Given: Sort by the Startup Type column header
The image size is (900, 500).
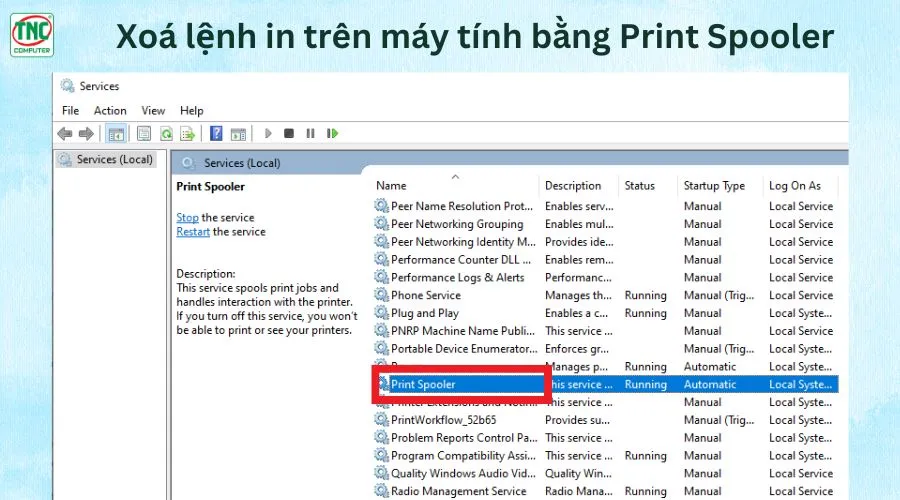Looking at the screenshot, I should click(x=714, y=186).
